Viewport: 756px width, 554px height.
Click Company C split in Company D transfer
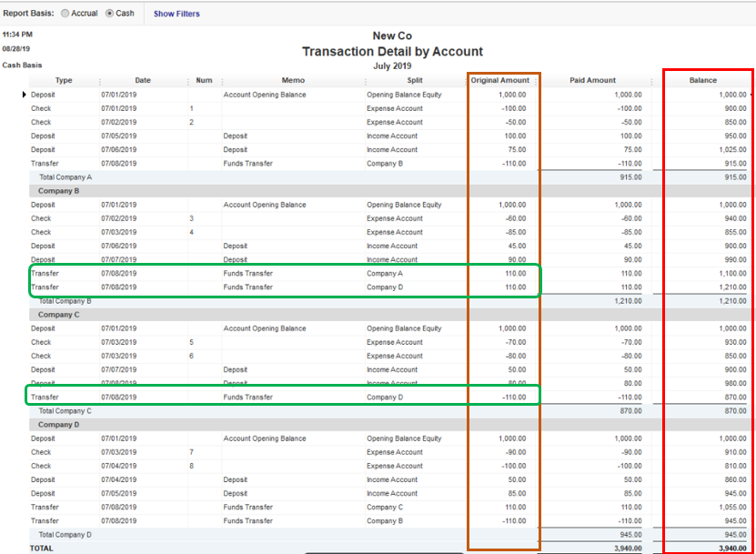pyautogui.click(x=385, y=508)
